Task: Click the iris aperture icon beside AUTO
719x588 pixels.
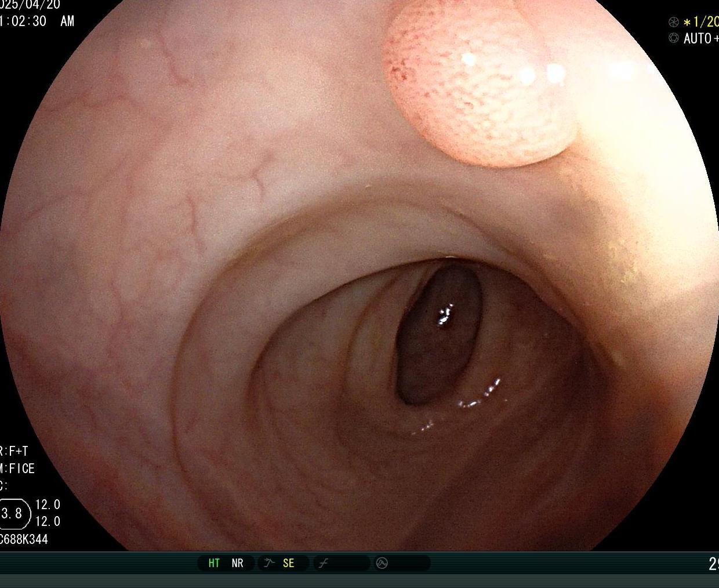Action: (x=674, y=38)
